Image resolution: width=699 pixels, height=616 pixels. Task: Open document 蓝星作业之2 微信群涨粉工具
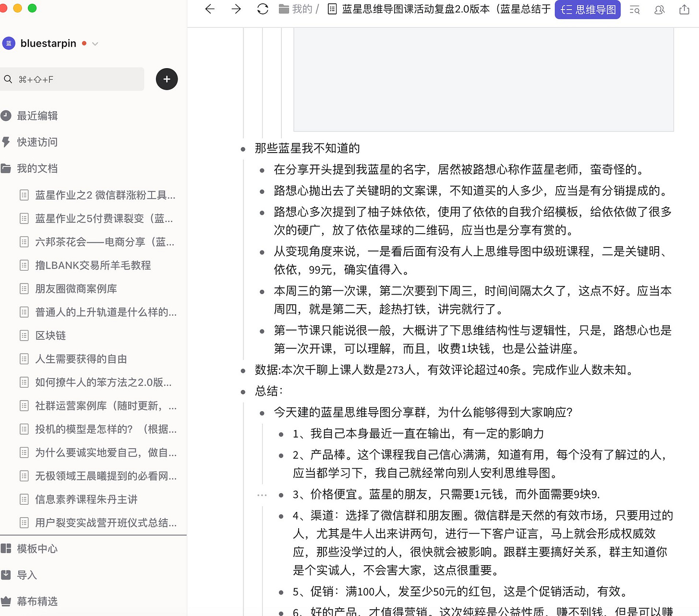click(105, 195)
